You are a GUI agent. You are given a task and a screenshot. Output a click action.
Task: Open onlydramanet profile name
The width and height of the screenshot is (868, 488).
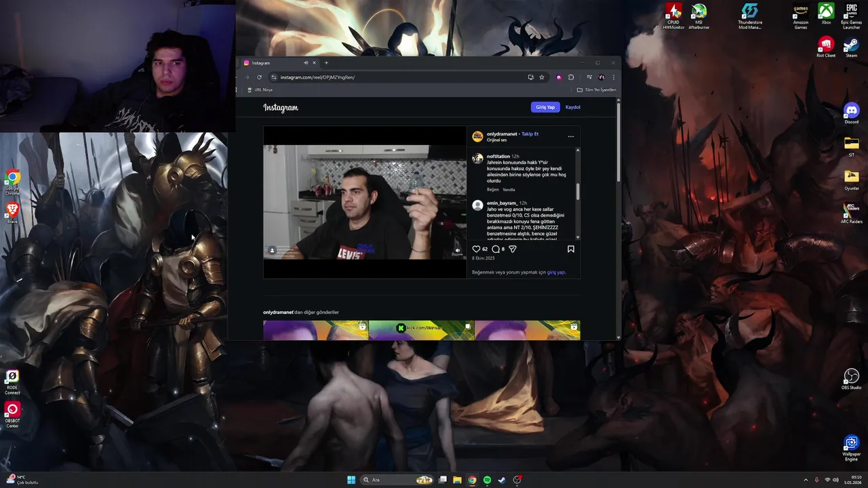pos(502,134)
